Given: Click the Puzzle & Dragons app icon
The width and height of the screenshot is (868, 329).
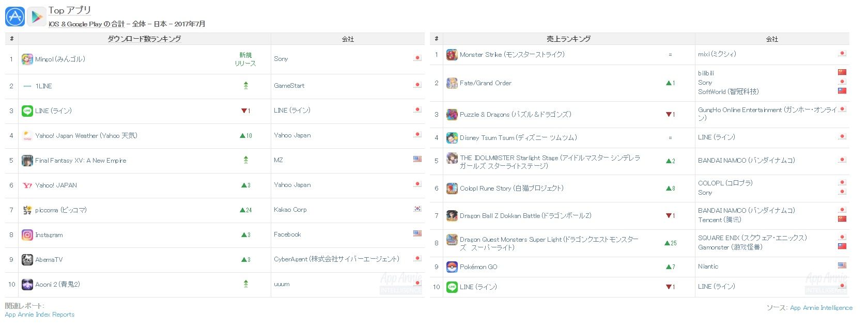Looking at the screenshot, I should pyautogui.click(x=452, y=115).
